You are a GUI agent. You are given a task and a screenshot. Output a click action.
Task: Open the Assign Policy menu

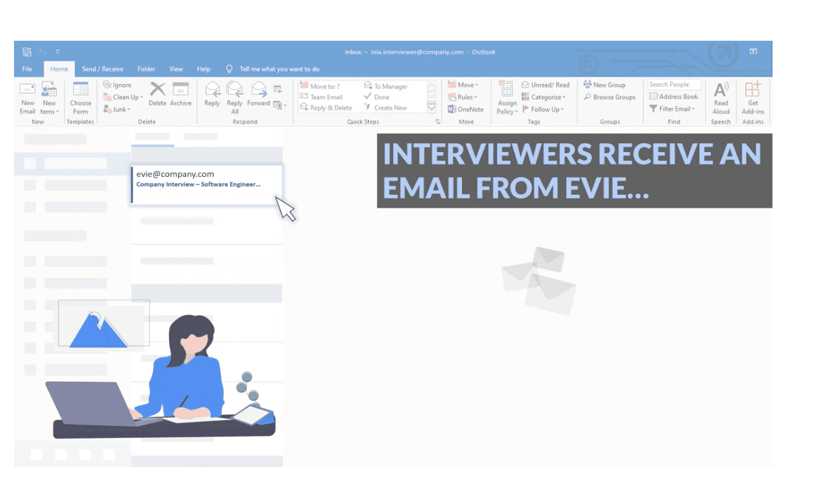[507, 98]
